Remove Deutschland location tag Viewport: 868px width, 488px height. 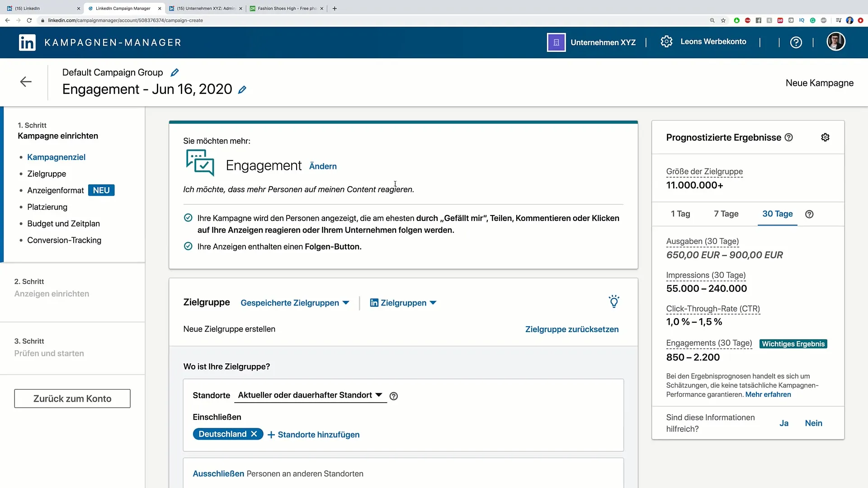pos(254,434)
